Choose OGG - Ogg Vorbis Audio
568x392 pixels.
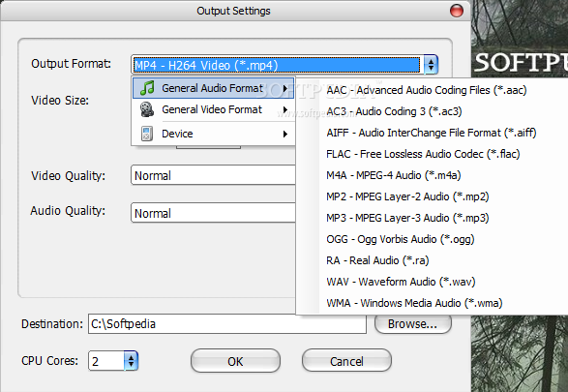(x=401, y=239)
